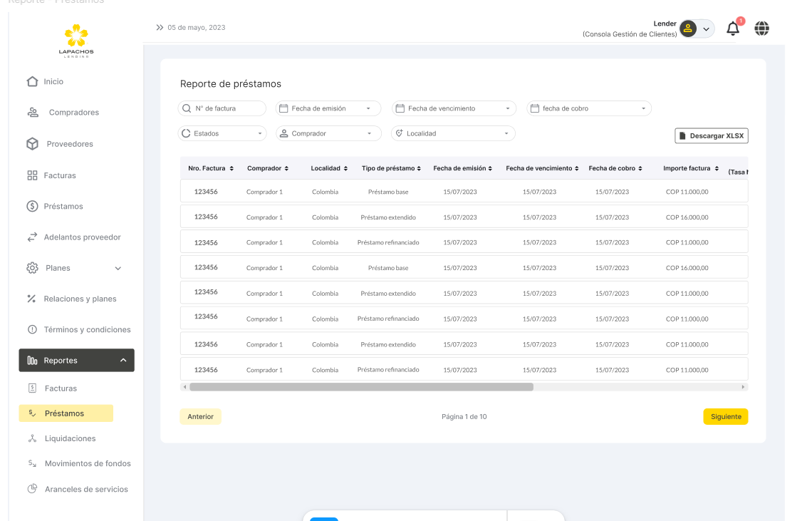Click the Lapachos Lending logo
812x521 pixels.
coord(76,40)
